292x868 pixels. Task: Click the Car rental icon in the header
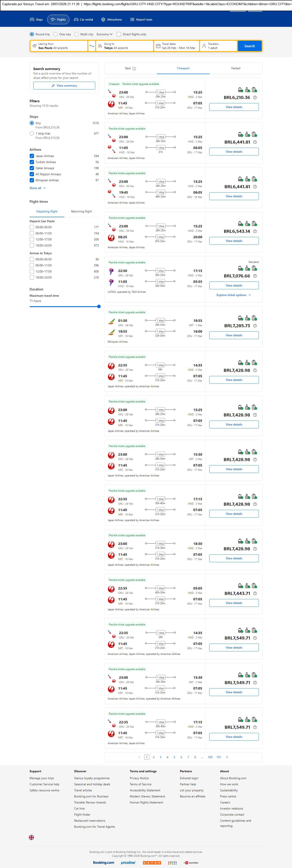point(76,19)
